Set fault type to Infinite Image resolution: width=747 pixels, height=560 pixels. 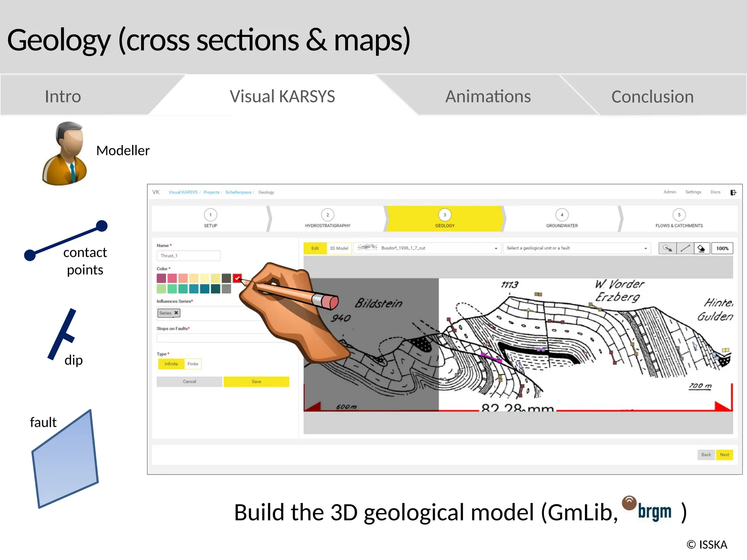tap(171, 364)
